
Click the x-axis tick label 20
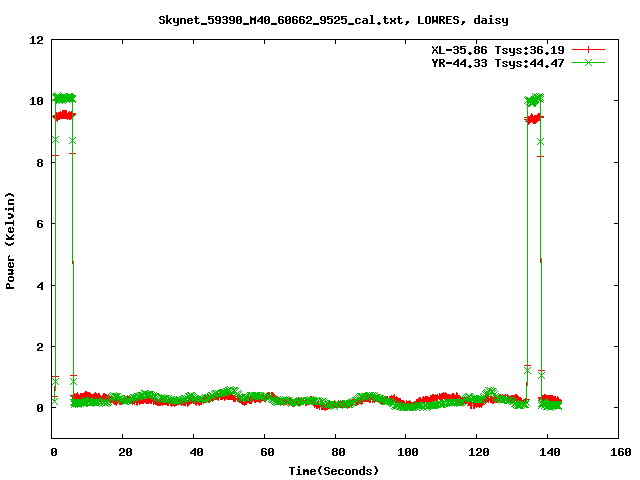tap(125, 452)
